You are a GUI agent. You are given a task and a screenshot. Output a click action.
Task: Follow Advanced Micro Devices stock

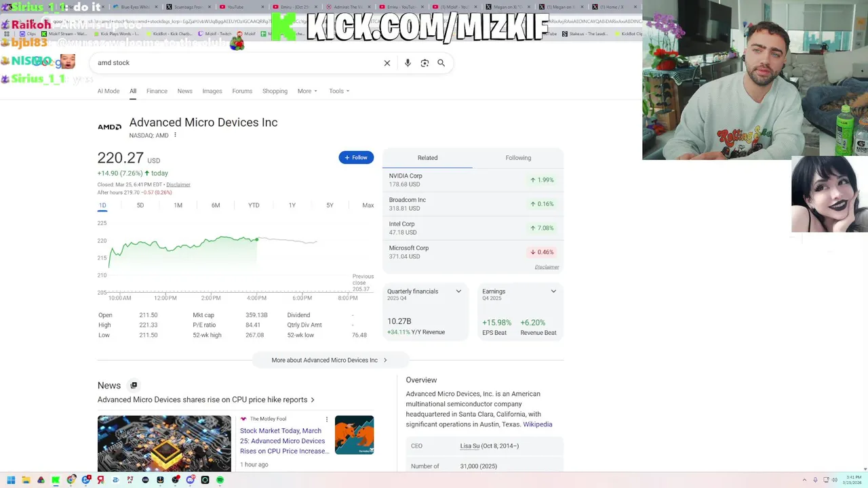point(356,158)
